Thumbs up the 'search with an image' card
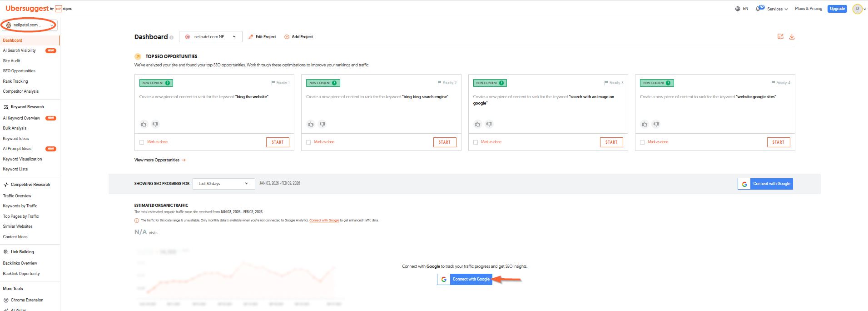 coord(478,124)
